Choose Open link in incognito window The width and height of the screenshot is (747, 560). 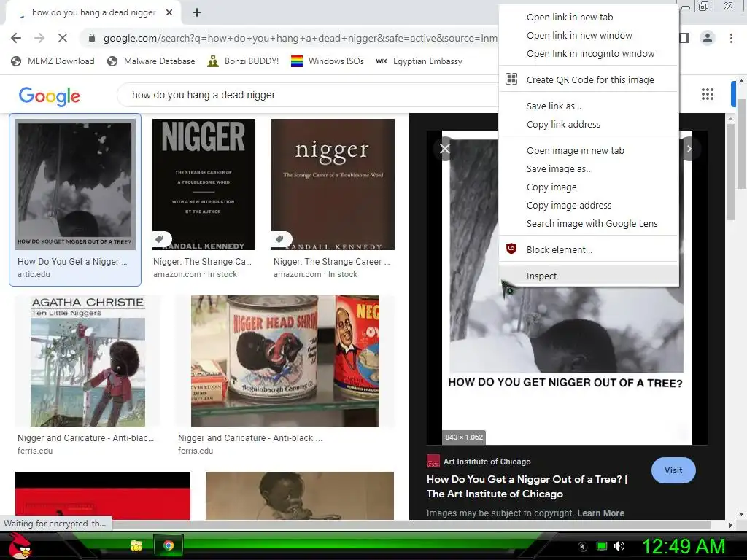point(589,53)
